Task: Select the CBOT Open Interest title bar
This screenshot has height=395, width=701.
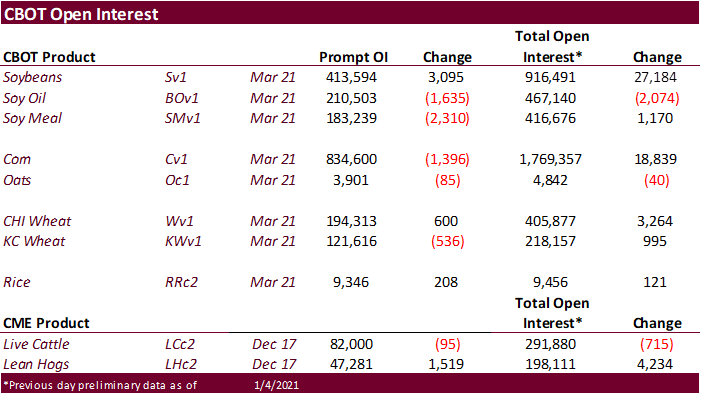Action: (350, 13)
